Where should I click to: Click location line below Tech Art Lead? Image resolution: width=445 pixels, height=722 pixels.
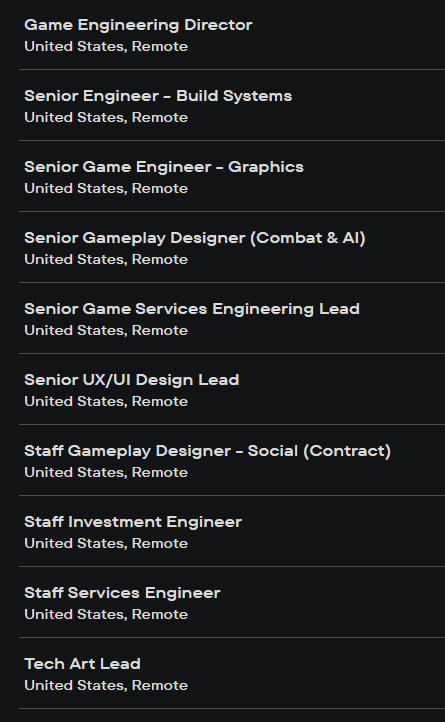[x=106, y=685]
